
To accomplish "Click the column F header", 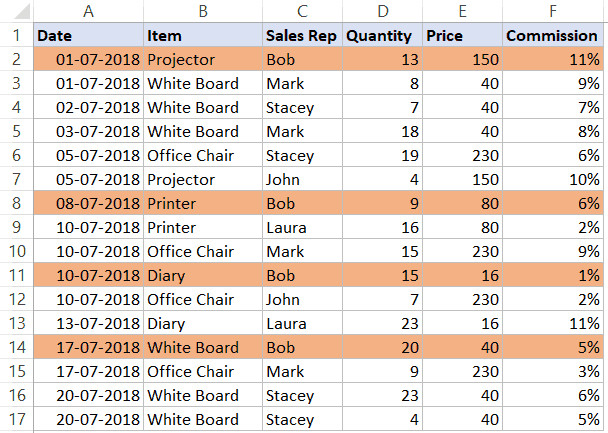I will click(551, 12).
